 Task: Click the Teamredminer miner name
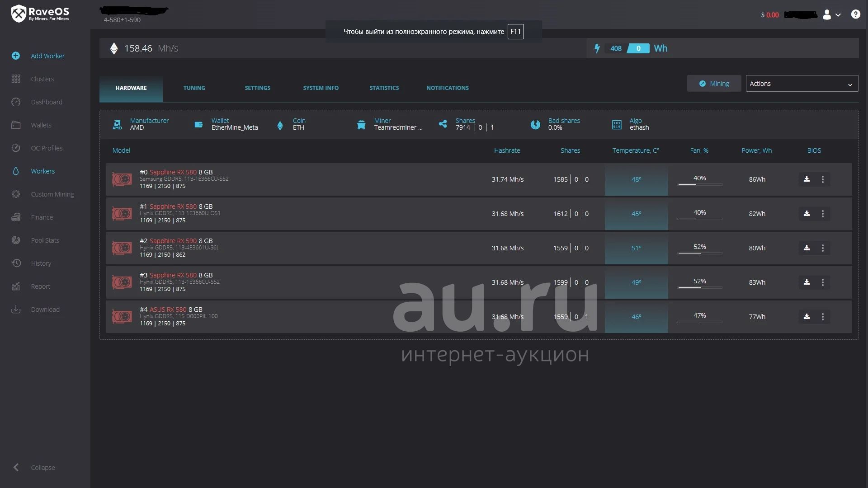coord(398,127)
